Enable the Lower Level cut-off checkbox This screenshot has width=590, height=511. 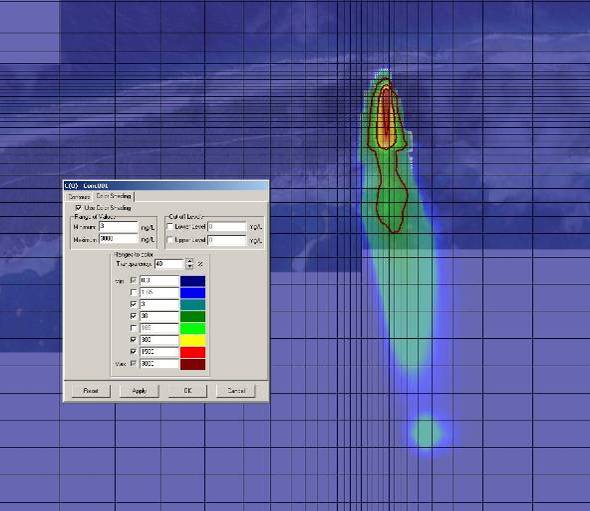[x=170, y=227]
